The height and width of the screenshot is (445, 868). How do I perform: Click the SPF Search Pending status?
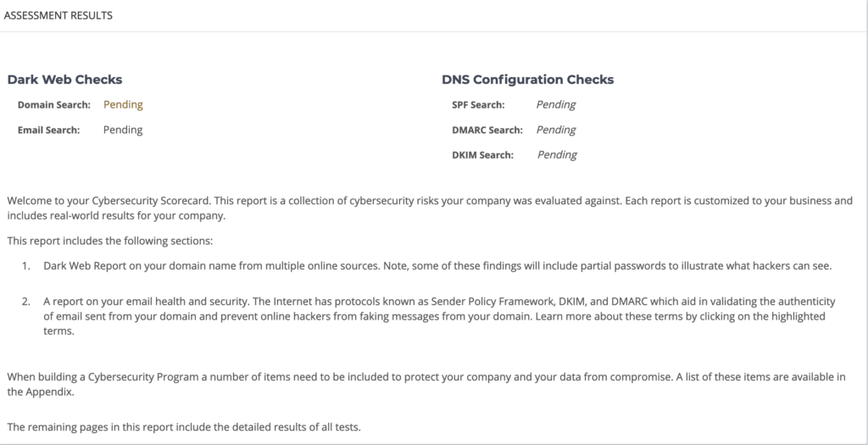pyautogui.click(x=556, y=104)
